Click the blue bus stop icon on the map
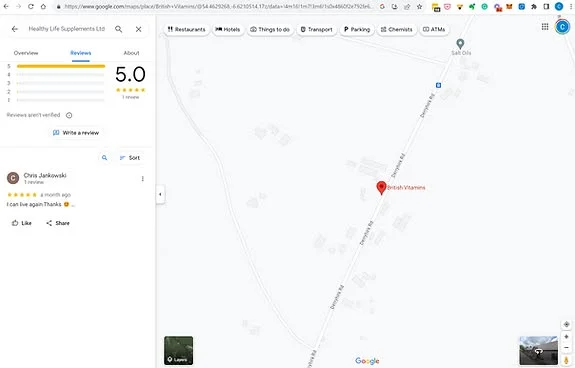This screenshot has width=575, height=368. (438, 85)
